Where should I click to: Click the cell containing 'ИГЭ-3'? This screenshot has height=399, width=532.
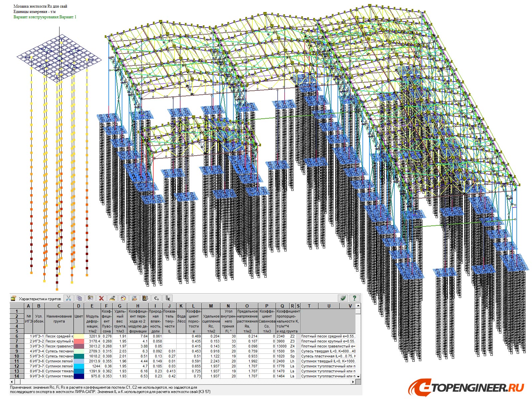point(39,346)
